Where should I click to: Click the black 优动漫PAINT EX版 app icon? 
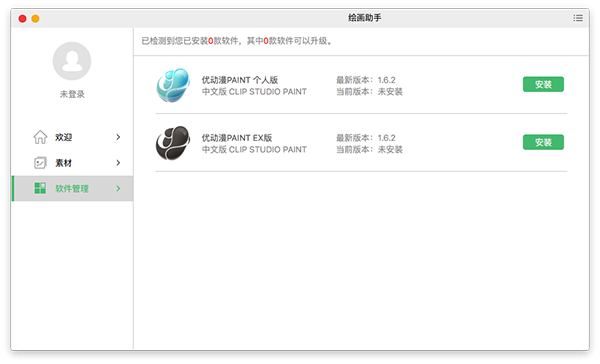pyautogui.click(x=173, y=143)
